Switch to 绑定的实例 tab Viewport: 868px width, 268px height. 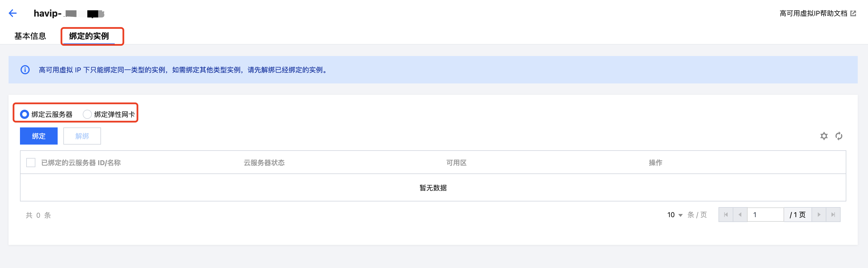pyautogui.click(x=89, y=36)
